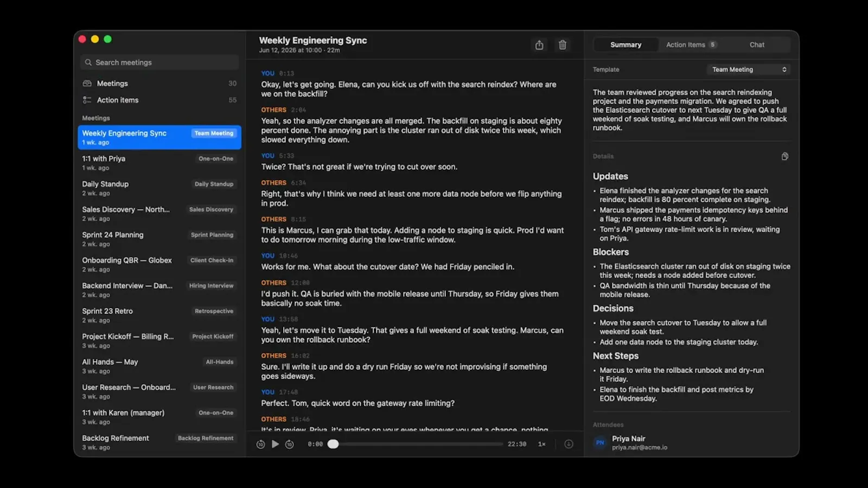Open the 1:1 with Priya meeting

point(159,163)
